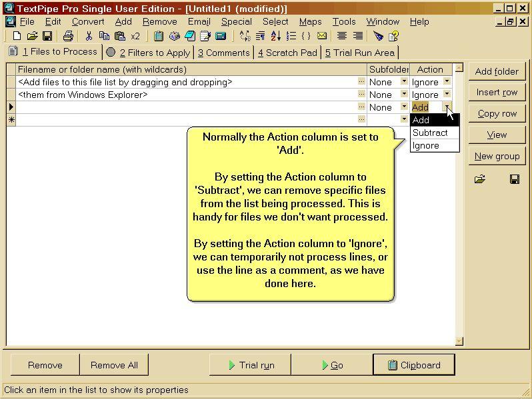Open the Tools menu
Screen dimensions: 532x399
(x=344, y=22)
